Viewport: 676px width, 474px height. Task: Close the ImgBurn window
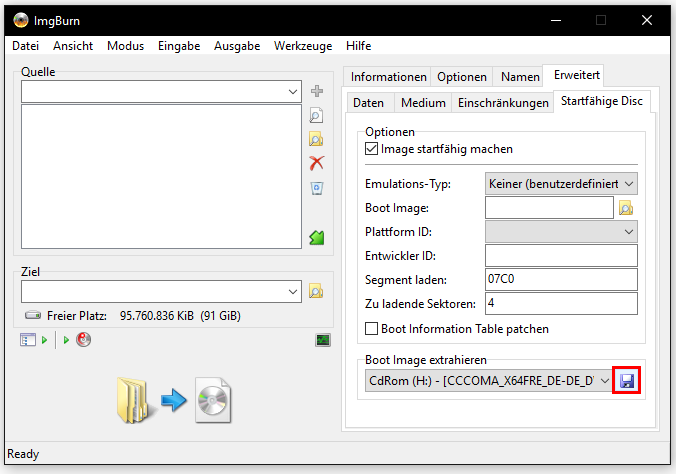(647, 20)
